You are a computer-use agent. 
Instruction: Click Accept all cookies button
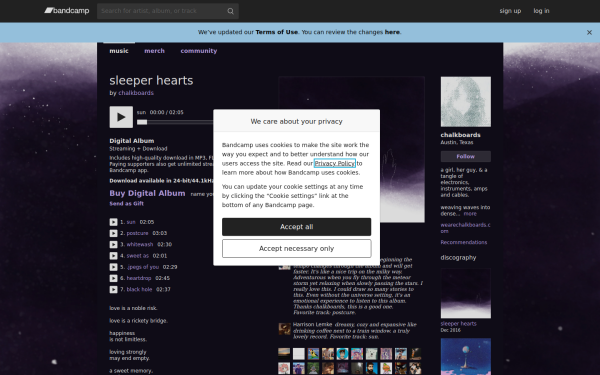click(x=297, y=227)
